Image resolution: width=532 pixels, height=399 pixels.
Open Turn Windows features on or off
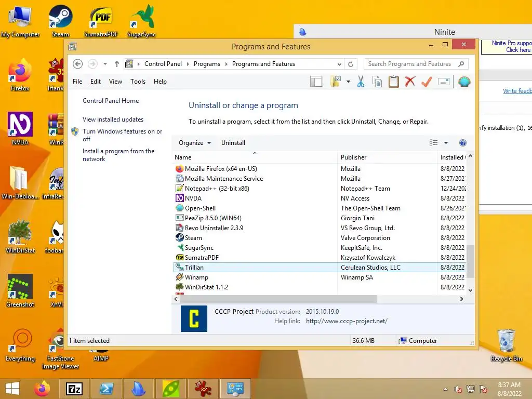click(122, 135)
